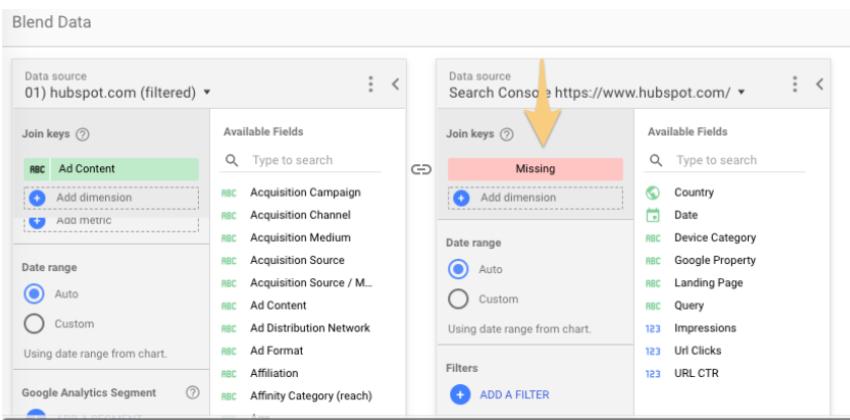
Task: Click the Join keys help icon in right panel
Action: [506, 134]
